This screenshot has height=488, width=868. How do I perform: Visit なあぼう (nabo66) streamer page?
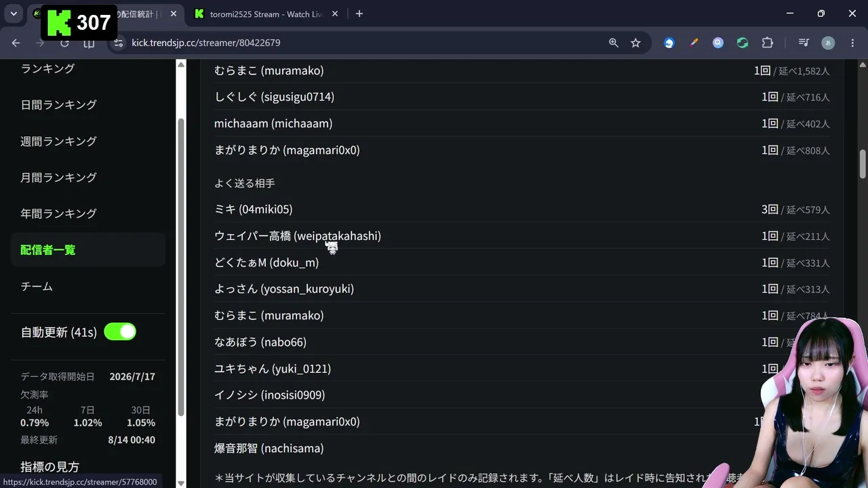[260, 342]
